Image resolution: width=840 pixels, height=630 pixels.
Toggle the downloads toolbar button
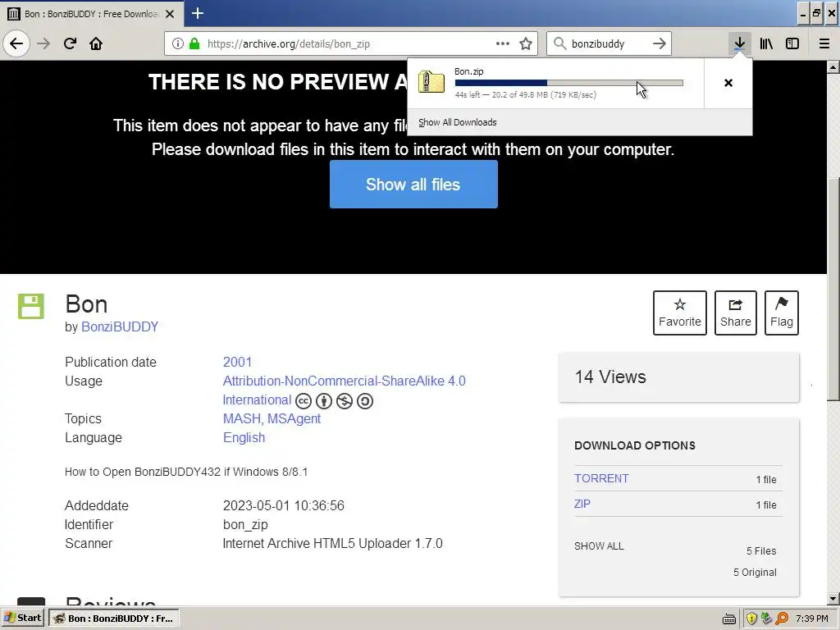(x=739, y=44)
